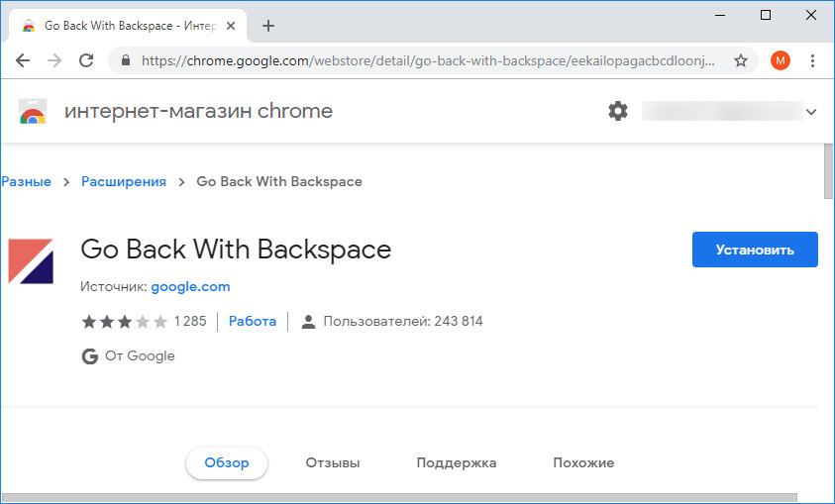Viewport: 835px width, 504px height.
Task: Click the Go Back With Backspace title
Action: (x=236, y=250)
